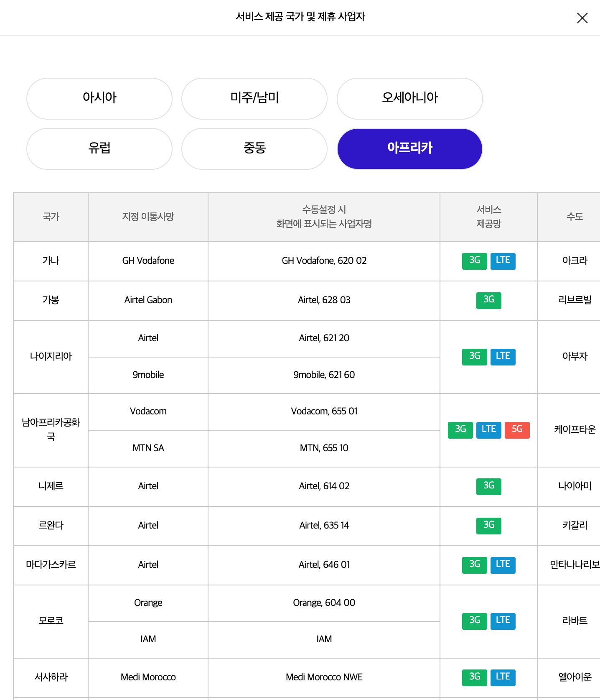
Task: Click the 3G badge in the 니제르 row
Action: pos(489,486)
